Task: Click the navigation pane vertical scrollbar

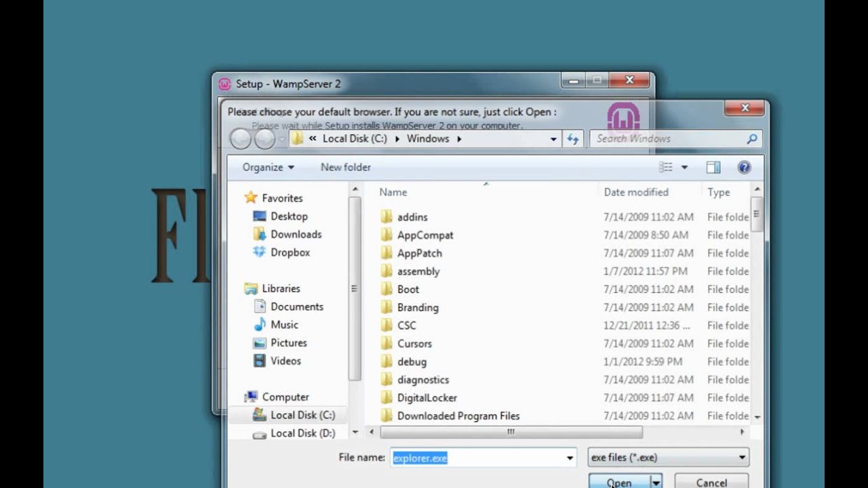Action: click(355, 288)
